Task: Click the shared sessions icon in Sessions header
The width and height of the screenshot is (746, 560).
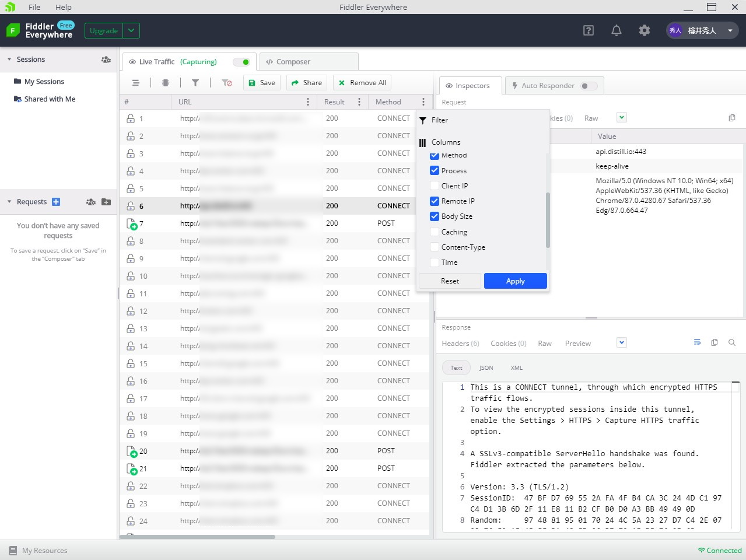Action: [105, 59]
